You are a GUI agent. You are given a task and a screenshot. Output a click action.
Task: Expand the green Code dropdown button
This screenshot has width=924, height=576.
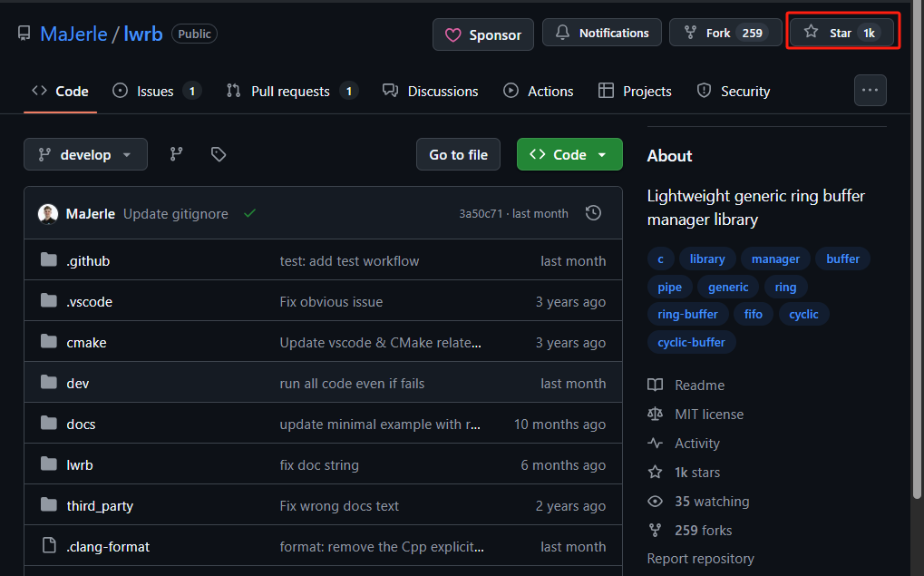569,154
